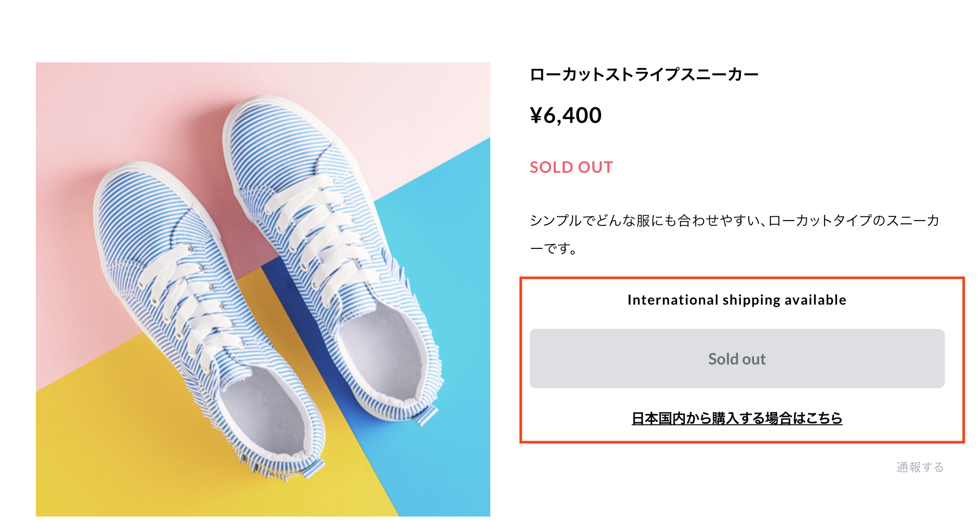The image size is (980, 521).
Task: Click the red SOLD OUT status label
Action: click(x=571, y=167)
